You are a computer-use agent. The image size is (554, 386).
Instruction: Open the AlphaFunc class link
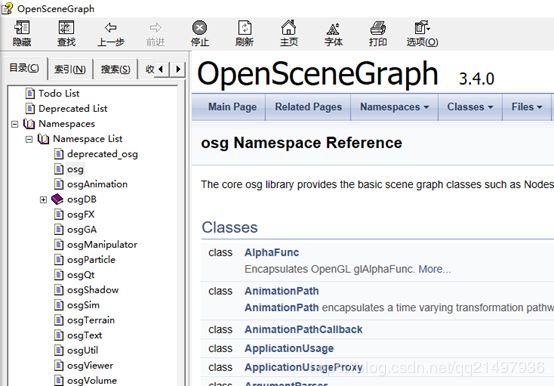coord(272,253)
